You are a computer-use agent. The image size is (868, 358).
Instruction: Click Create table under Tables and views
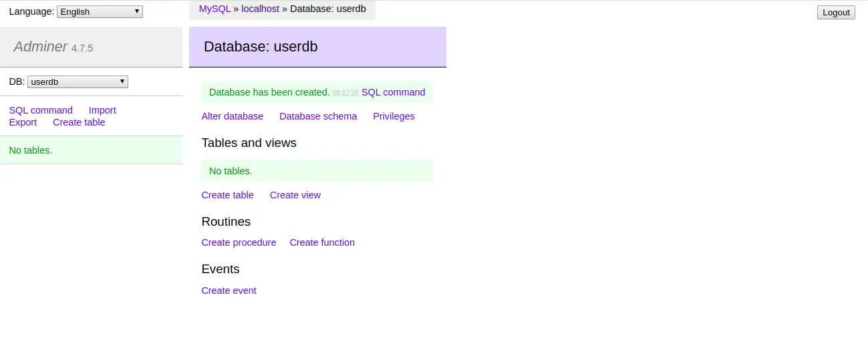[x=228, y=195]
